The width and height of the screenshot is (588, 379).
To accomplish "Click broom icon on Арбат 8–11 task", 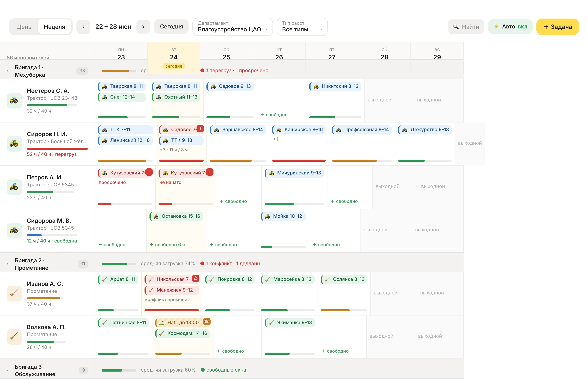I will [x=104, y=279].
